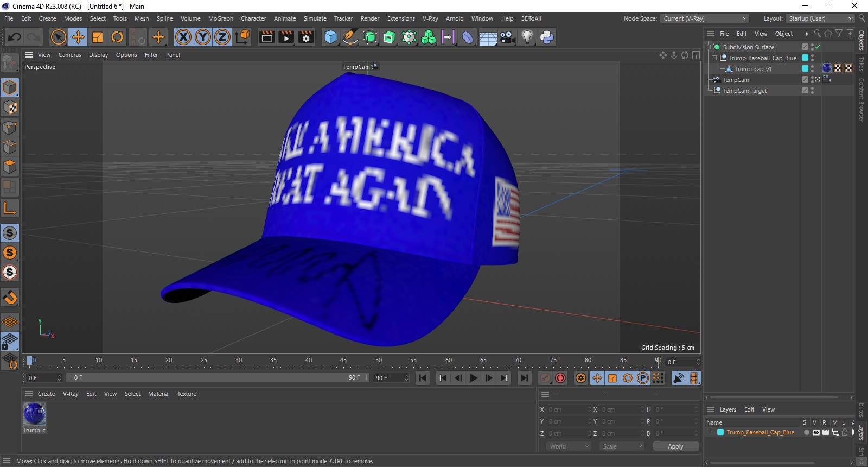Viewport: 868px width, 467px height.
Task: Switch to Texture mode icon
Action: (x=10, y=108)
